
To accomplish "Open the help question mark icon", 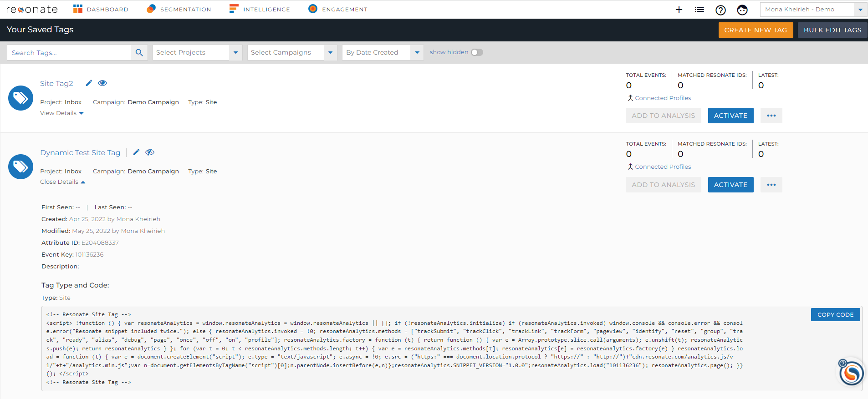I will 720,10.
